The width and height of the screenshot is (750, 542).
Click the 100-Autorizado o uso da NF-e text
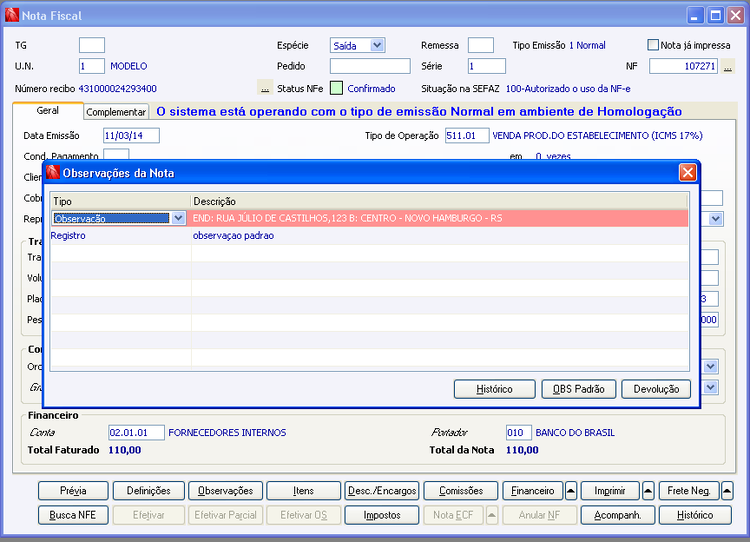pos(568,88)
